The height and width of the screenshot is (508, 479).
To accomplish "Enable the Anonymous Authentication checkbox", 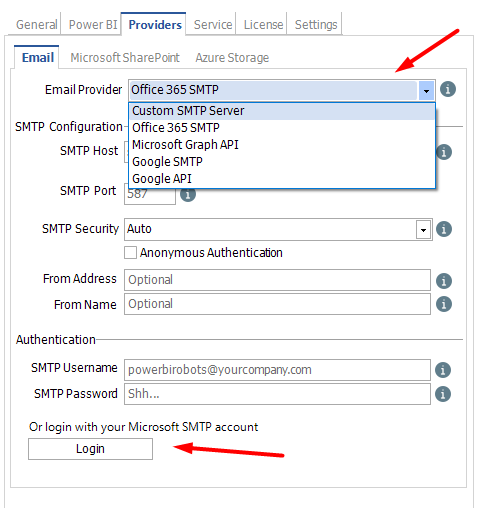I will point(130,253).
